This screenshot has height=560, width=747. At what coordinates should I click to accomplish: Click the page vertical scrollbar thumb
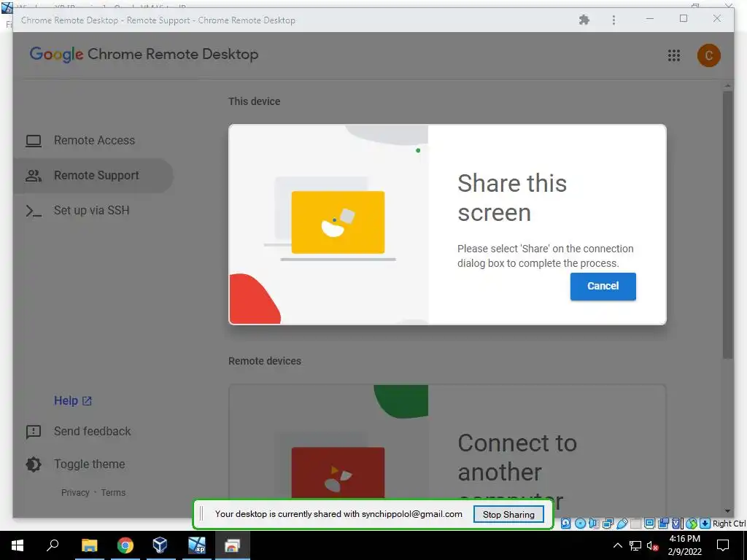coord(727,224)
